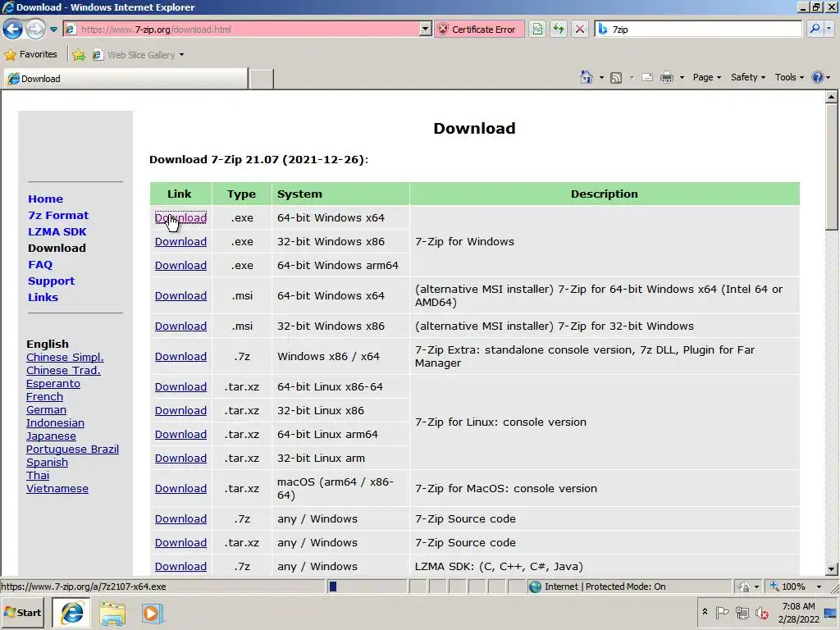The height and width of the screenshot is (630, 840).
Task: Open the Windows Start button
Action: pyautogui.click(x=22, y=613)
